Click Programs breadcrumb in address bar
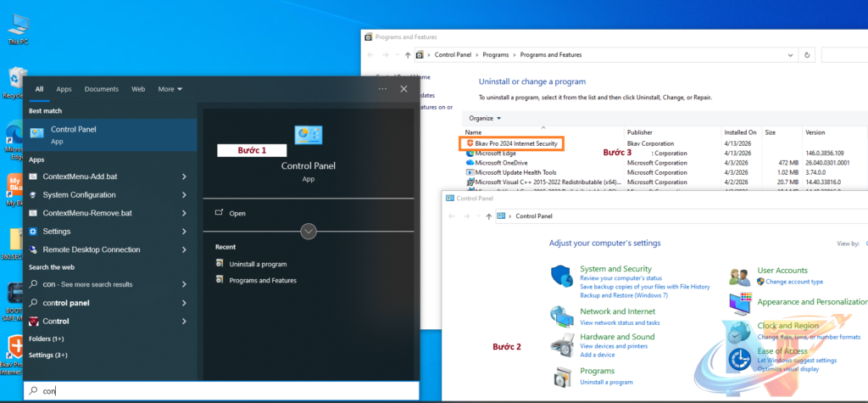 (x=495, y=55)
